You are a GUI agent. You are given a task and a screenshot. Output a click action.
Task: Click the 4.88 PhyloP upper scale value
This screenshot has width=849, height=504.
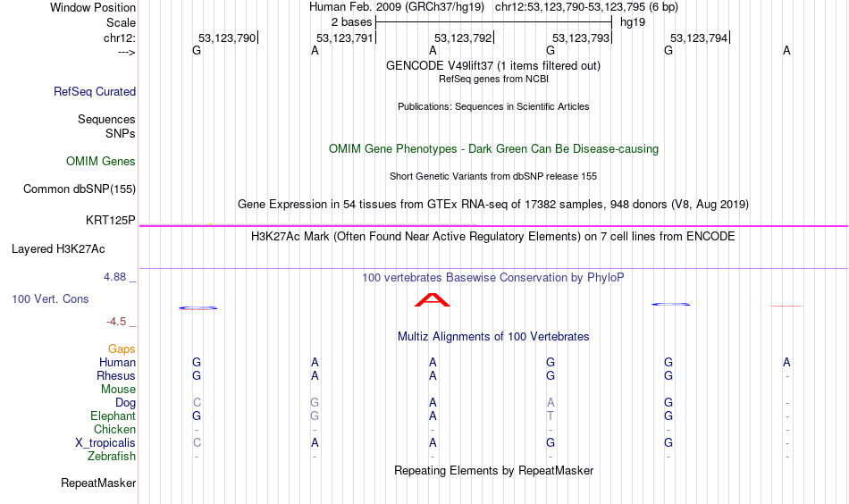pos(114,277)
